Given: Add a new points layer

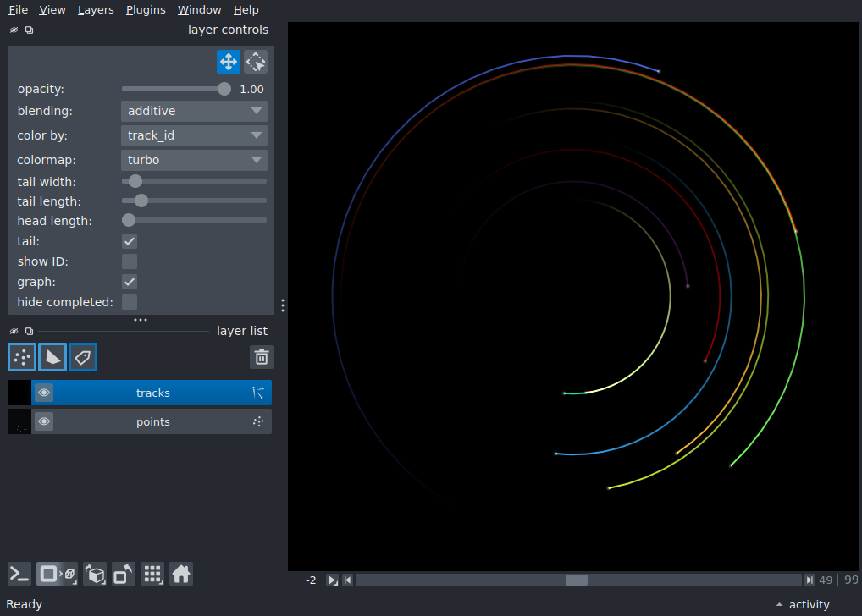Looking at the screenshot, I should (x=22, y=357).
